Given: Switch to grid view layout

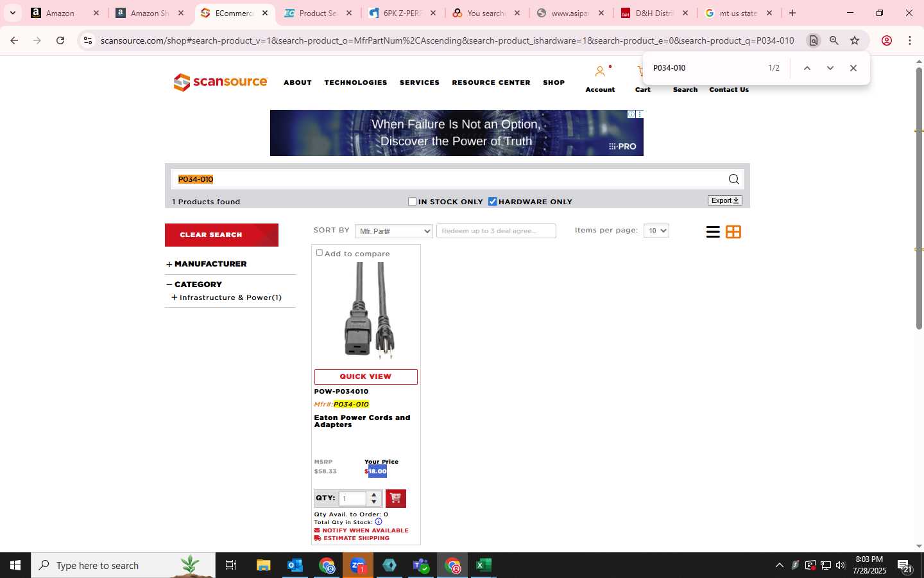Looking at the screenshot, I should [733, 232].
